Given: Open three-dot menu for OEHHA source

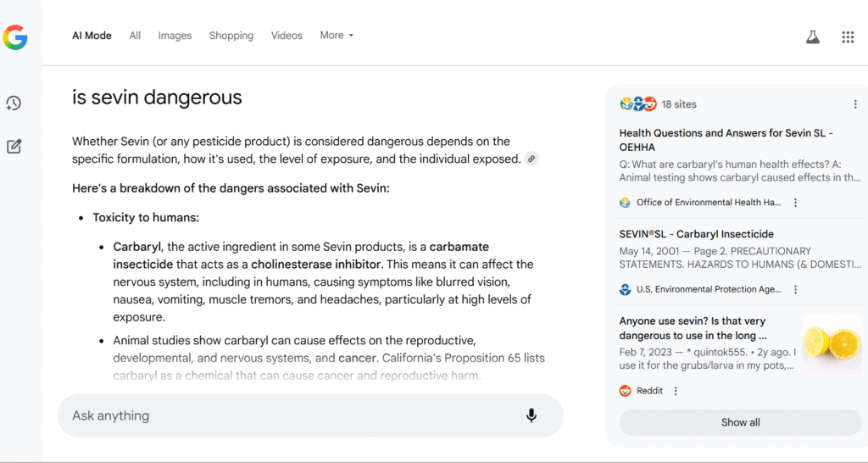Looking at the screenshot, I should pyautogui.click(x=795, y=203).
